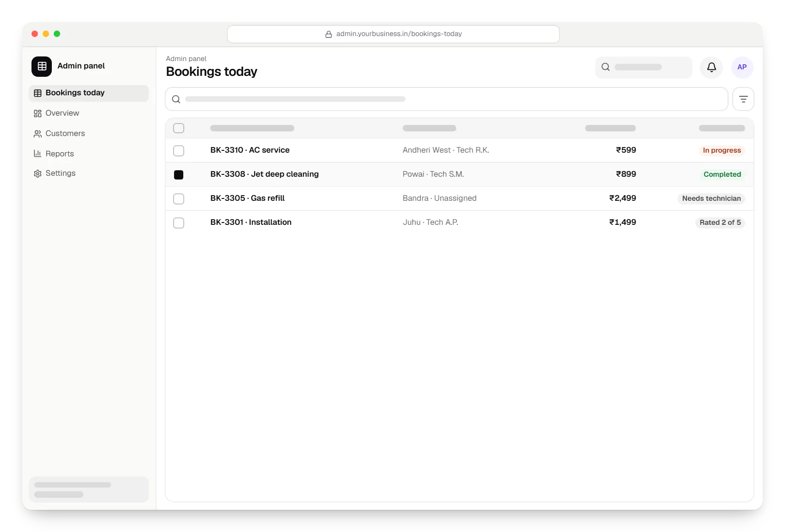The image size is (785, 532).
Task: Click the lock icon in address bar
Action: click(x=329, y=34)
